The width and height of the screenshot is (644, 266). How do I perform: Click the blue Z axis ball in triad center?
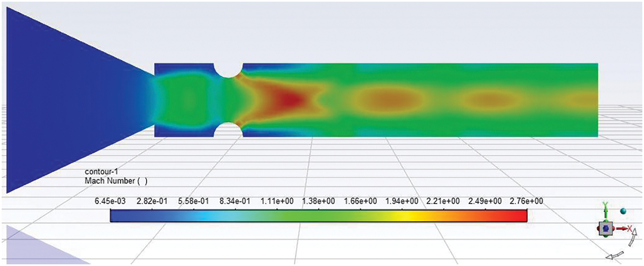tap(605, 229)
